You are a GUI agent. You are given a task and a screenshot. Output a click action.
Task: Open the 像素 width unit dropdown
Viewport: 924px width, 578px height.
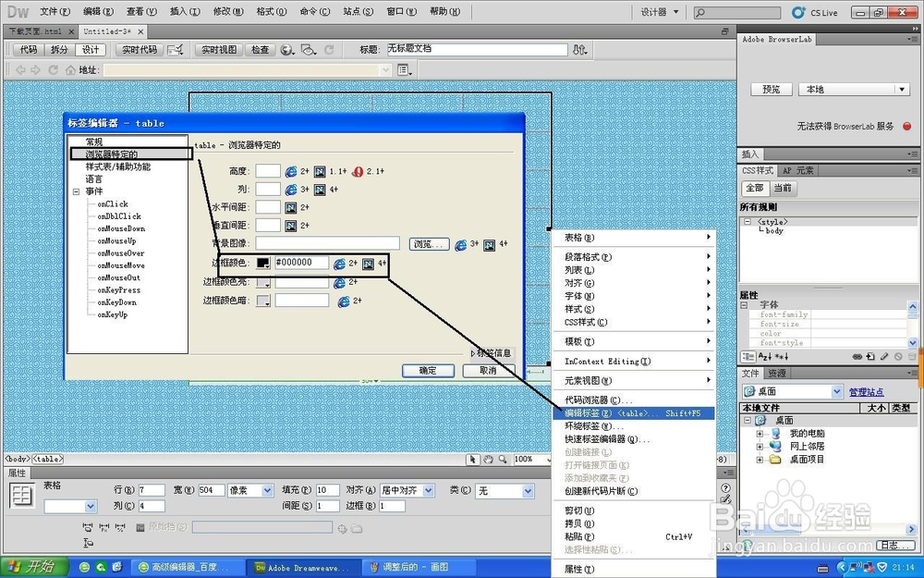[x=250, y=491]
